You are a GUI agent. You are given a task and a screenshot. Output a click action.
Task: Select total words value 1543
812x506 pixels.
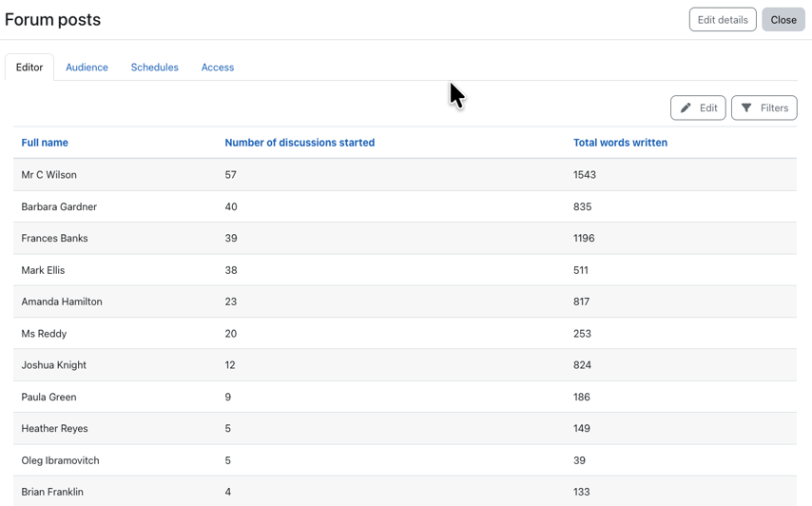[x=585, y=175]
